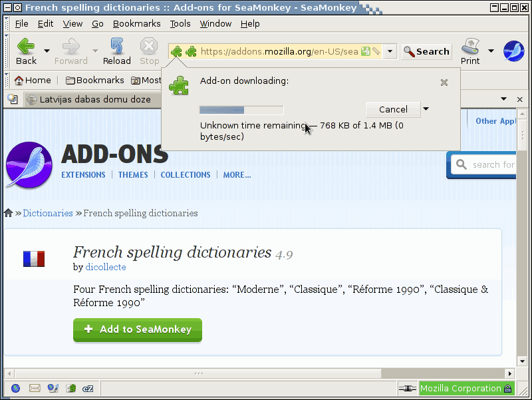
Task: Click the URL address field
Action: point(279,52)
